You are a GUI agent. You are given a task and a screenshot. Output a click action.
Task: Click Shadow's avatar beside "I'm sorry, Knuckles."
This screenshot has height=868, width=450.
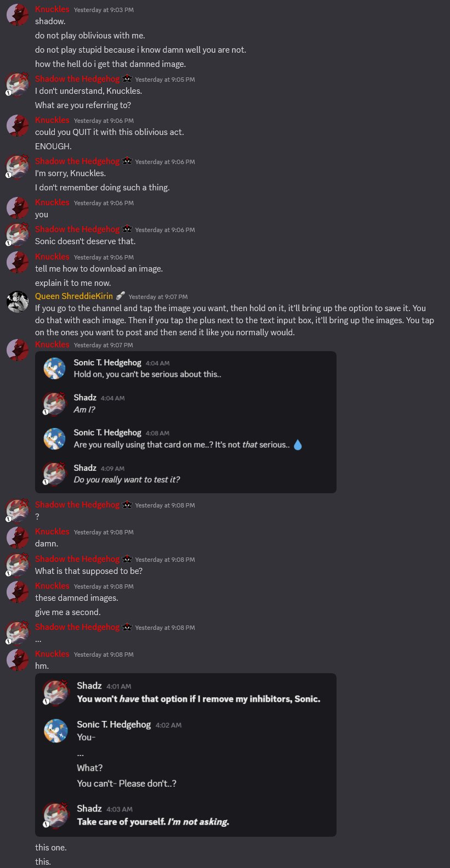(x=18, y=167)
